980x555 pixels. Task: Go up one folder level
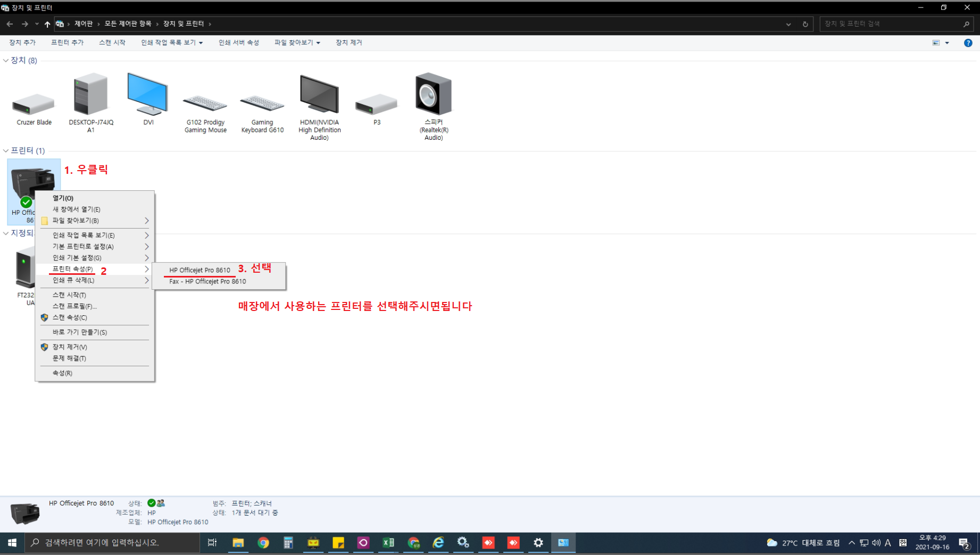click(x=47, y=24)
